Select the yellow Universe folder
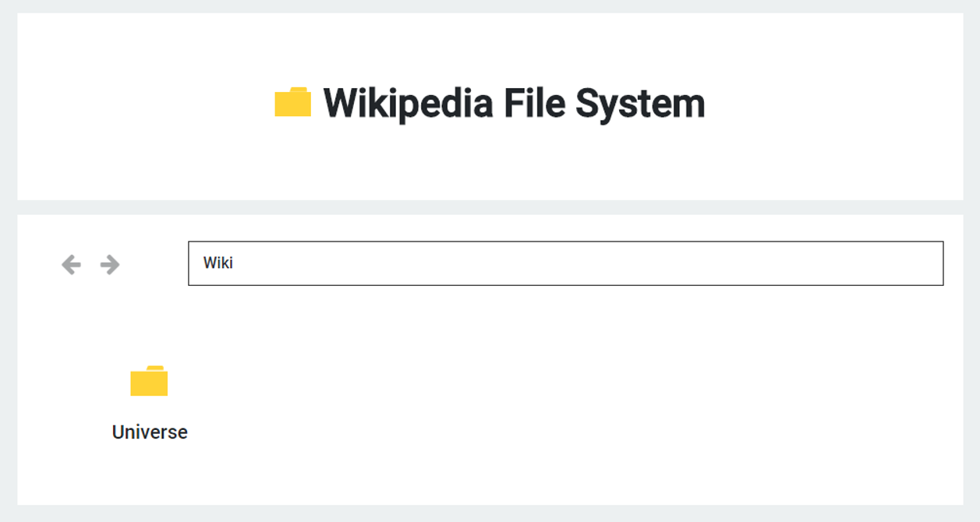 [149, 381]
